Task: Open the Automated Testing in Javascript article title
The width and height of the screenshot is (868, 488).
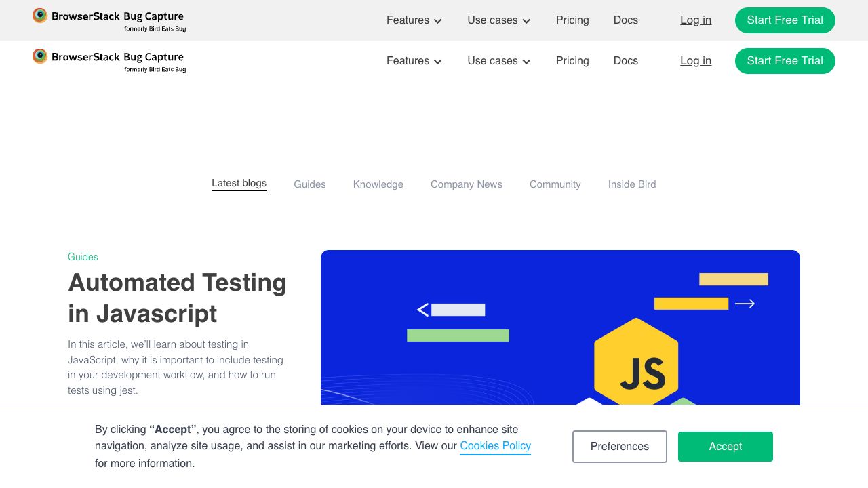Action: coord(177,298)
